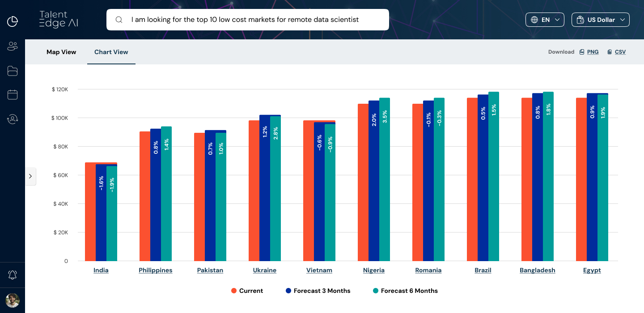Viewport: 644px width, 313px height.
Task: Click the search magnifier icon
Action: (x=119, y=20)
